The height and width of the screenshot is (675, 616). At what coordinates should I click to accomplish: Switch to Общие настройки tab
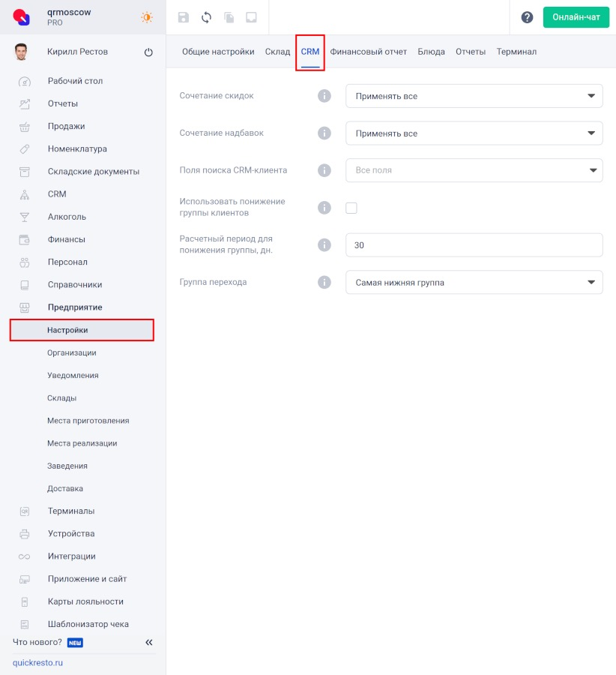pos(218,52)
